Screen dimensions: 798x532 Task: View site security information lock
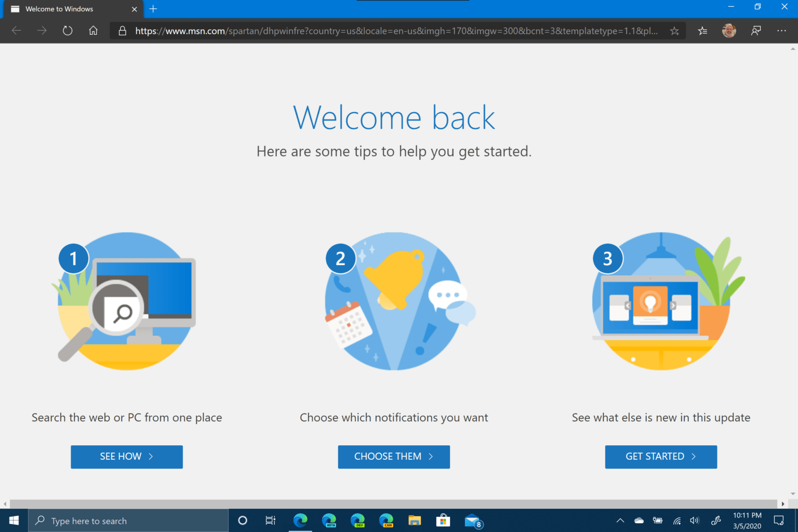123,31
